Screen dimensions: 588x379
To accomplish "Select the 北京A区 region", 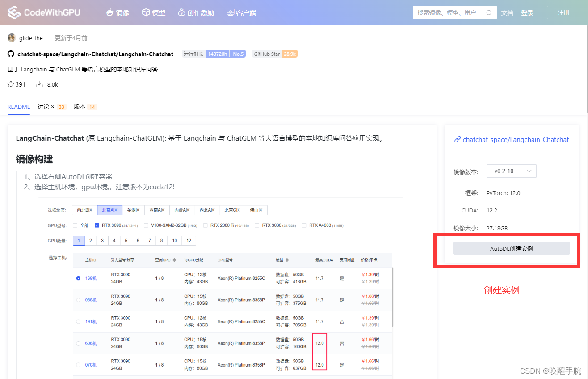I will 109,210.
